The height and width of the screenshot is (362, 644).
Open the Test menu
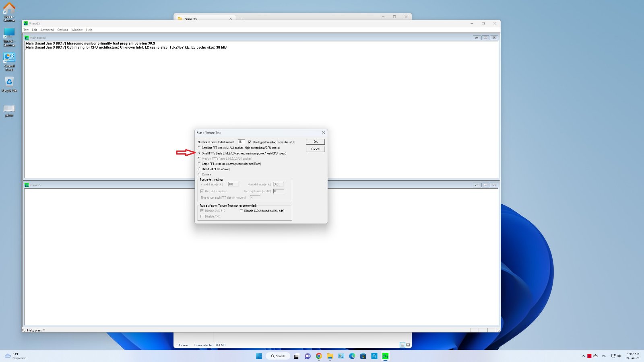[x=26, y=30]
